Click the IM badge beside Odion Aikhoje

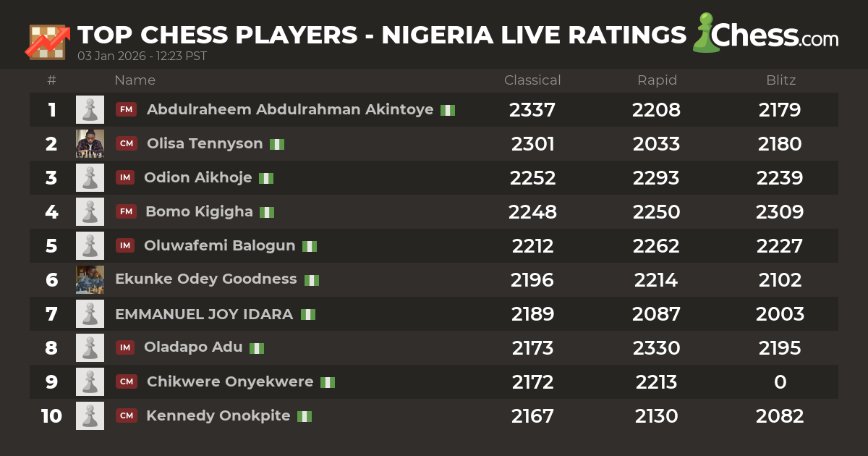[126, 178]
